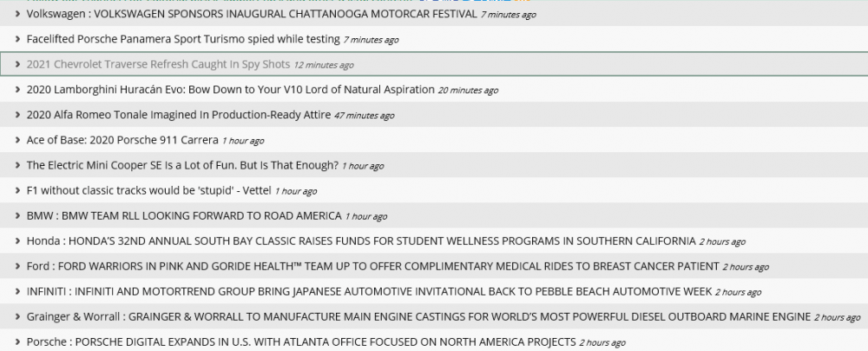Viewport: 868px width, 351px height.
Task: Expand the BMW Team RLL entry
Action: click(17, 216)
